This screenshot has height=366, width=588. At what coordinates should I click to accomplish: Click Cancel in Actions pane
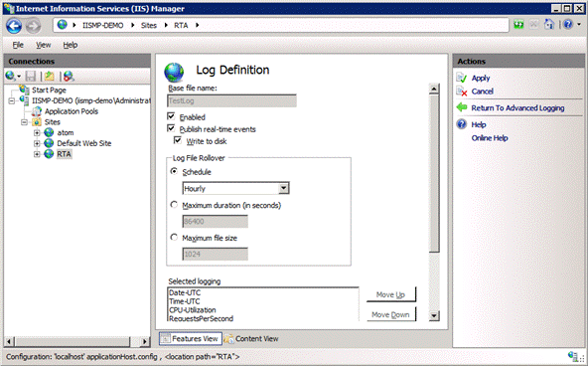tap(483, 91)
